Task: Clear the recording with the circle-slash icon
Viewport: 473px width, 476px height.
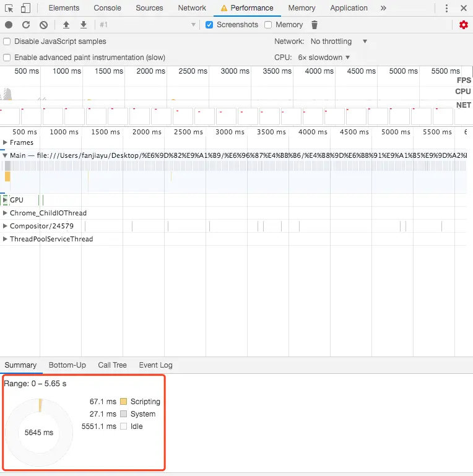Action: click(44, 25)
